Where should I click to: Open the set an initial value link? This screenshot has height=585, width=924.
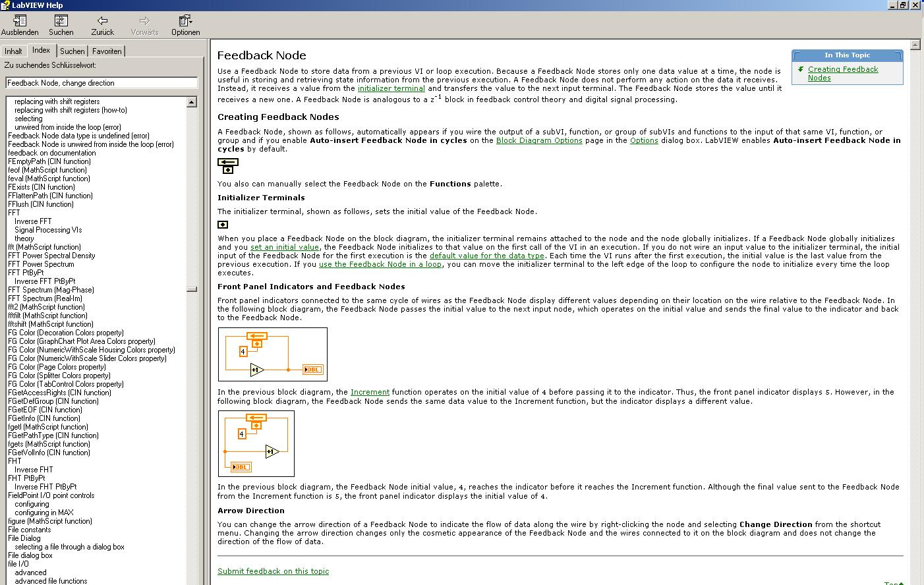(285, 247)
